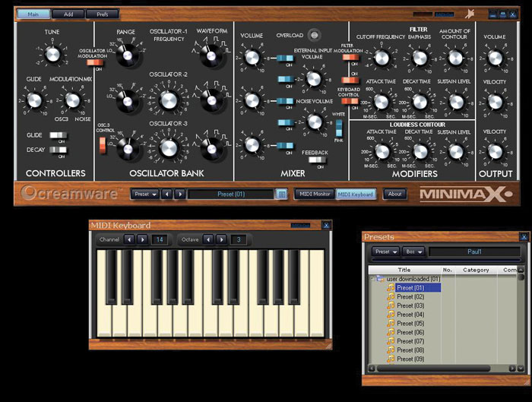
Task: Click the Presets list scroll-down arrow
Action: [x=520, y=369]
